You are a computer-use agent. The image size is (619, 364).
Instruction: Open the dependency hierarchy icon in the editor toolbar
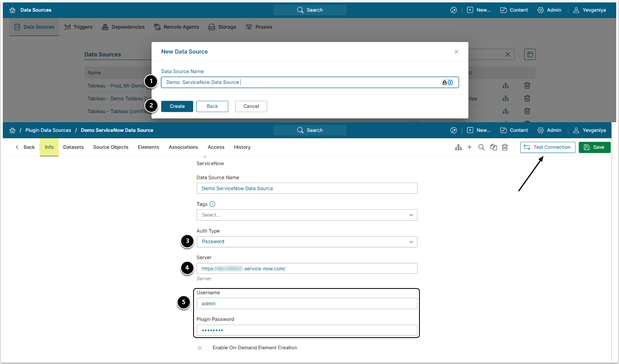[x=458, y=147]
